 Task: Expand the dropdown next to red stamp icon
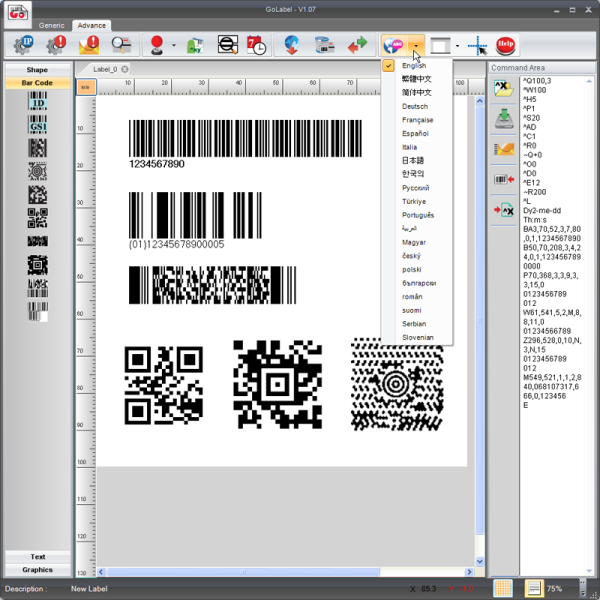(x=174, y=46)
